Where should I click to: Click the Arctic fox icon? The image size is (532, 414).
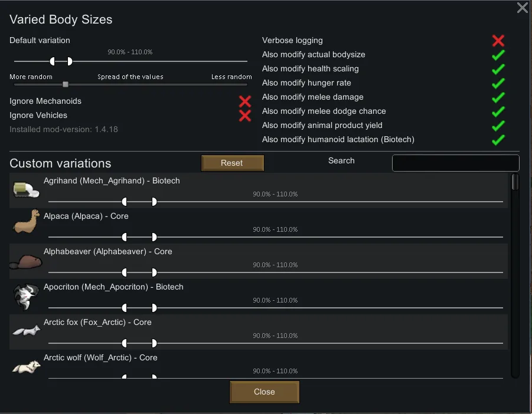(x=26, y=331)
